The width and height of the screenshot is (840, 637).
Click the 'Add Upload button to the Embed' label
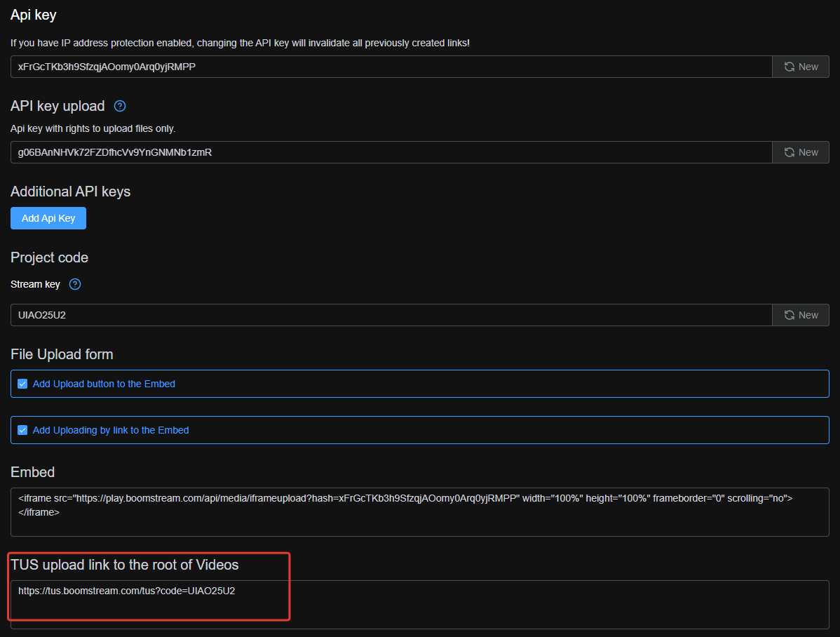tap(104, 384)
